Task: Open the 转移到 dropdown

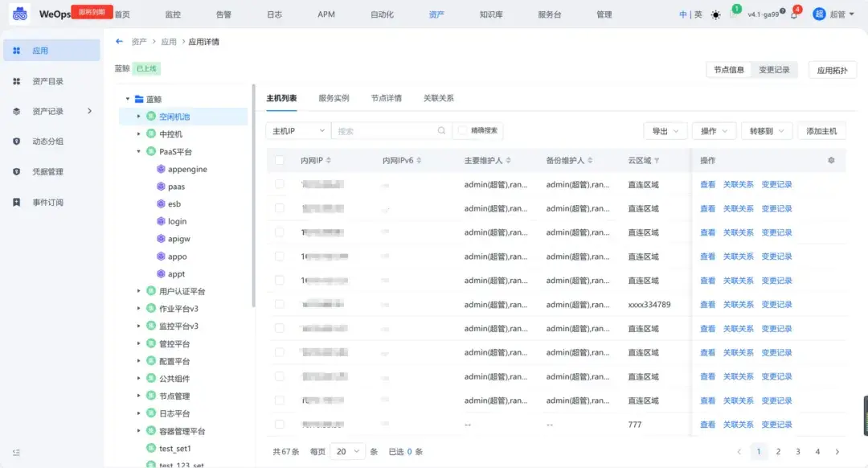Action: [767, 131]
